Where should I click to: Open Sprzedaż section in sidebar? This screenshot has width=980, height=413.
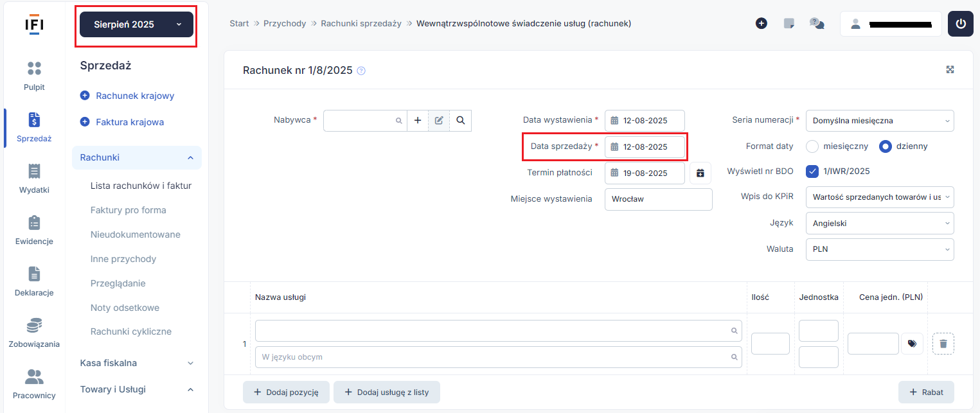click(34, 127)
